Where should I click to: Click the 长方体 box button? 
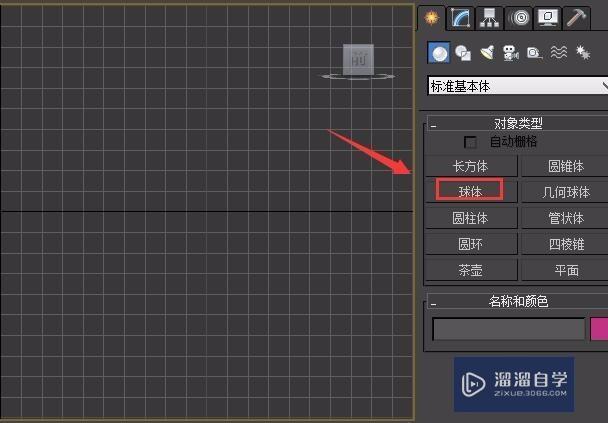471,166
